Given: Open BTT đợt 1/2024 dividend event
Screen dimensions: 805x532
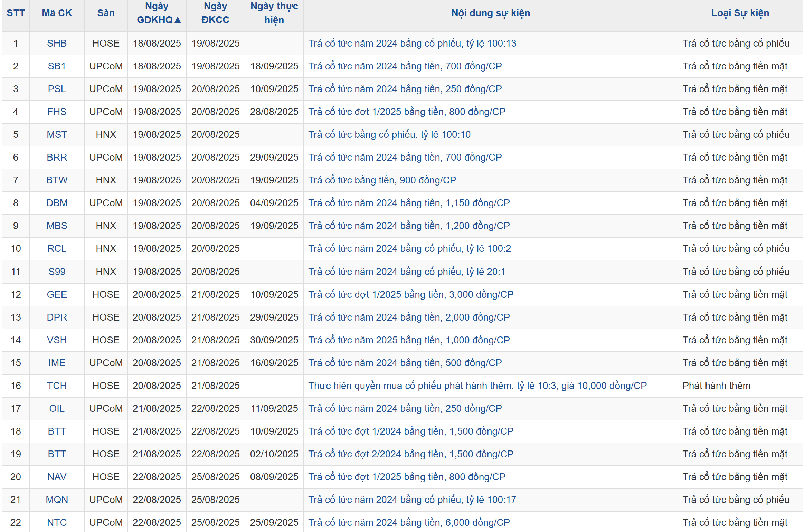Looking at the screenshot, I should (x=411, y=431).
